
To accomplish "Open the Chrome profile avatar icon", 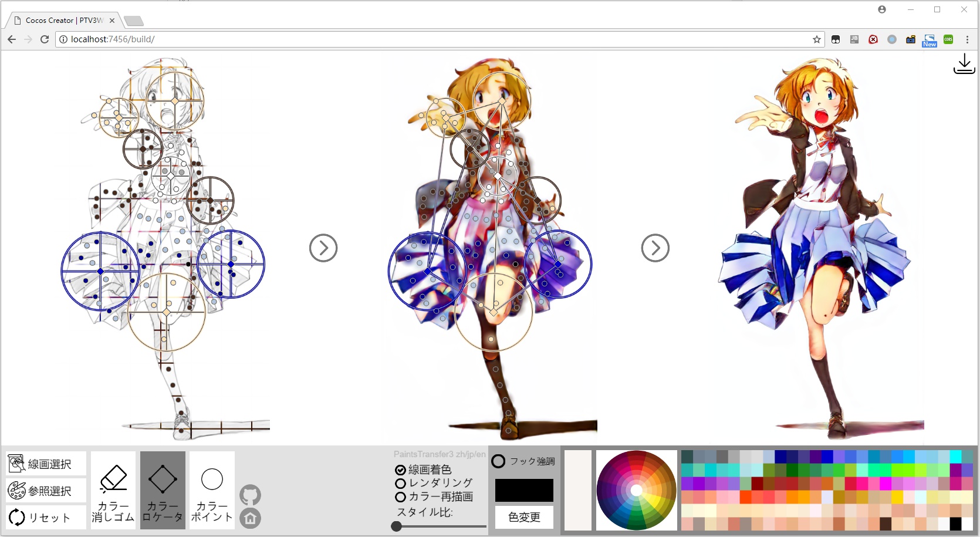I will click(x=882, y=9).
